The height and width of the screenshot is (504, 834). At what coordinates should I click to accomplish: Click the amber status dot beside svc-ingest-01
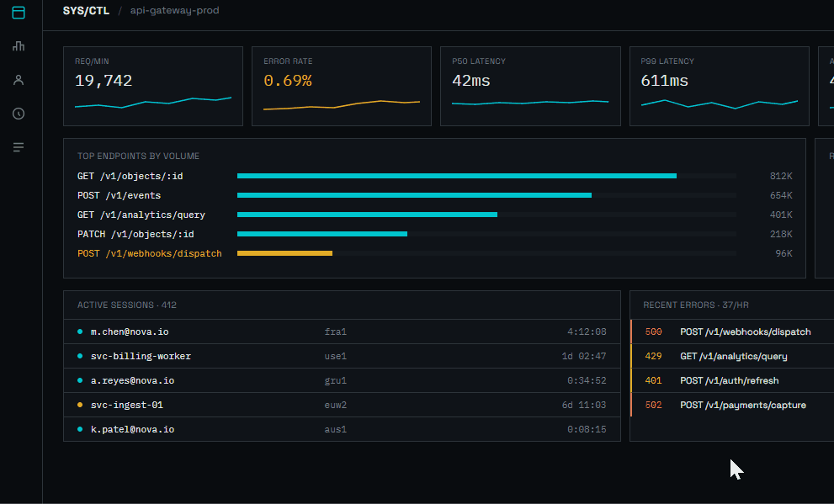click(80, 405)
